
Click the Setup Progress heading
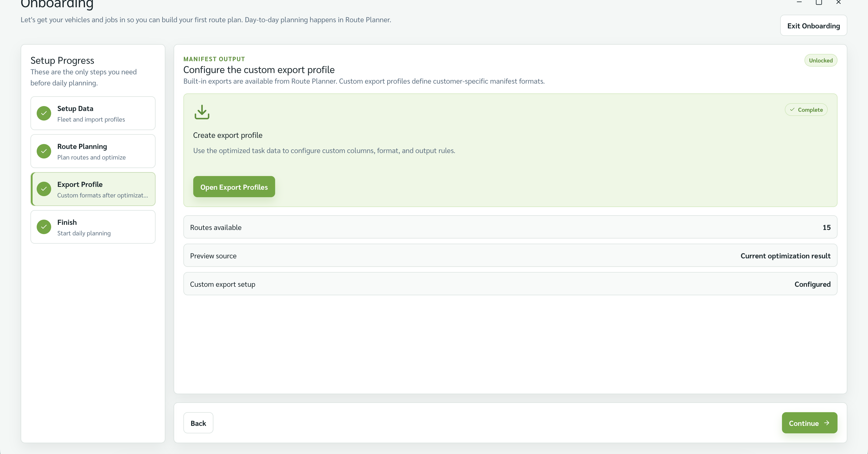click(62, 61)
